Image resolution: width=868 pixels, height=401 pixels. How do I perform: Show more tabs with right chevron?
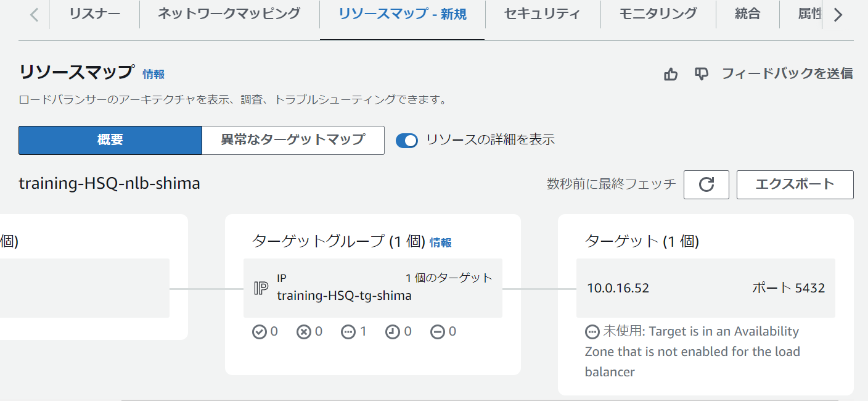point(838,15)
